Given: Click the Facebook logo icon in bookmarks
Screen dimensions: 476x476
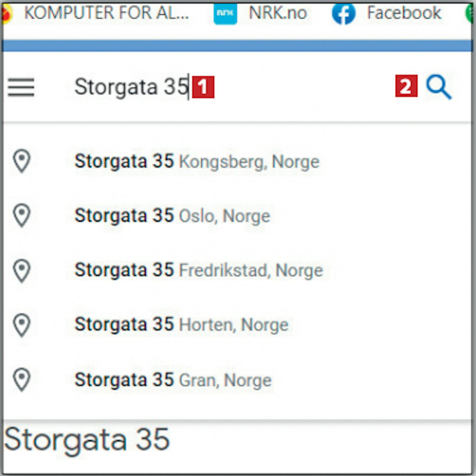Looking at the screenshot, I should 343,13.
